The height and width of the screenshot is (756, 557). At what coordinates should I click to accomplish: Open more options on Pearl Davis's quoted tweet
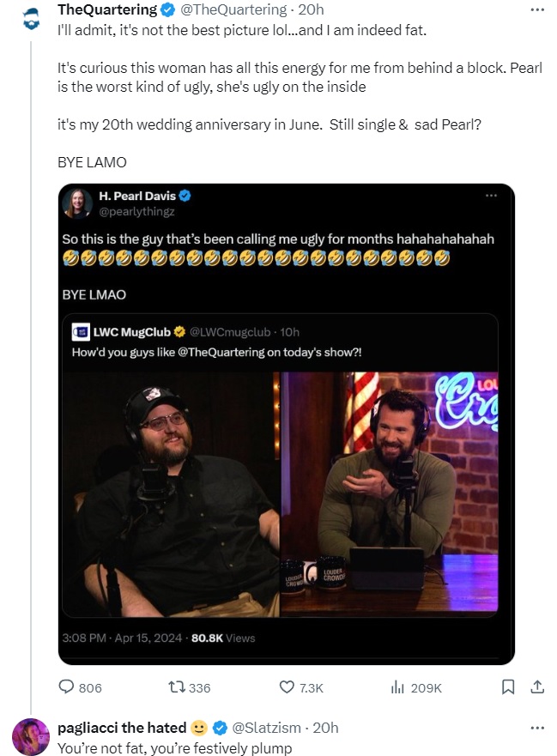click(491, 196)
